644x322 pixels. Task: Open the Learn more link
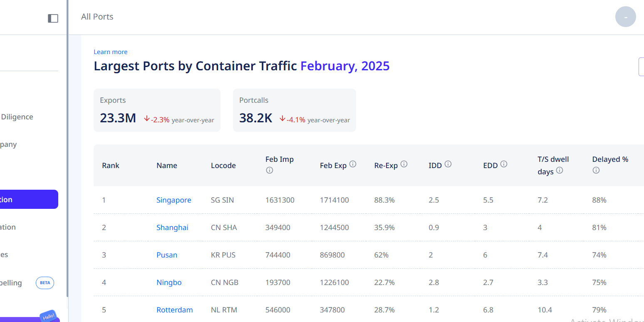pos(110,52)
